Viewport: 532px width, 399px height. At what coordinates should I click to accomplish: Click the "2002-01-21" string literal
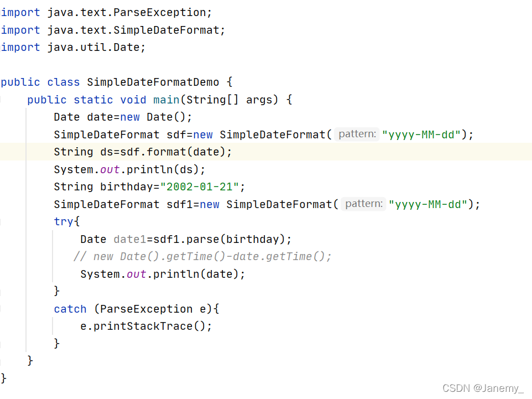(199, 186)
